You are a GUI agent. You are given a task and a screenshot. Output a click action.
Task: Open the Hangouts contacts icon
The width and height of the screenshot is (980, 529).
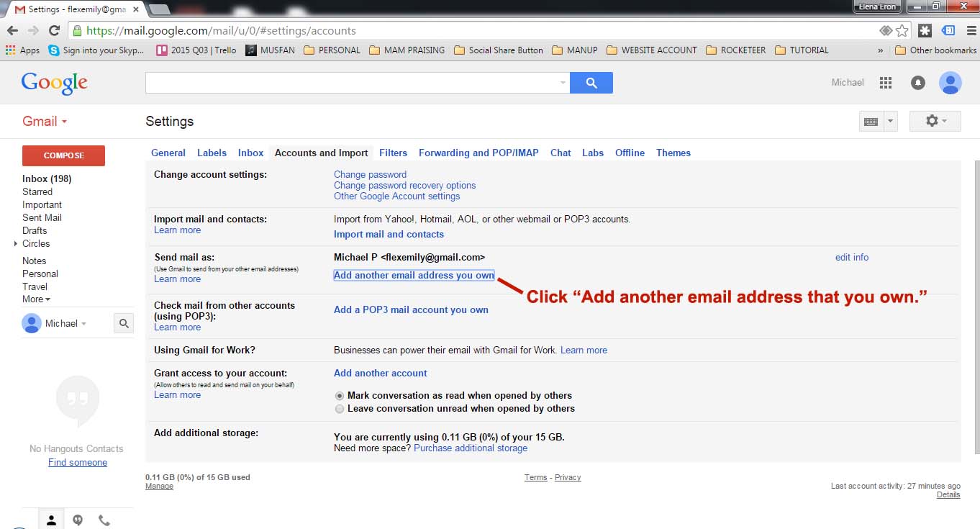(51, 520)
